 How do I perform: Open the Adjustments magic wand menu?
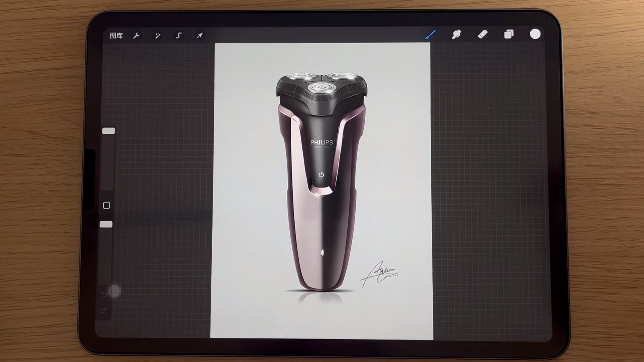coord(157,36)
